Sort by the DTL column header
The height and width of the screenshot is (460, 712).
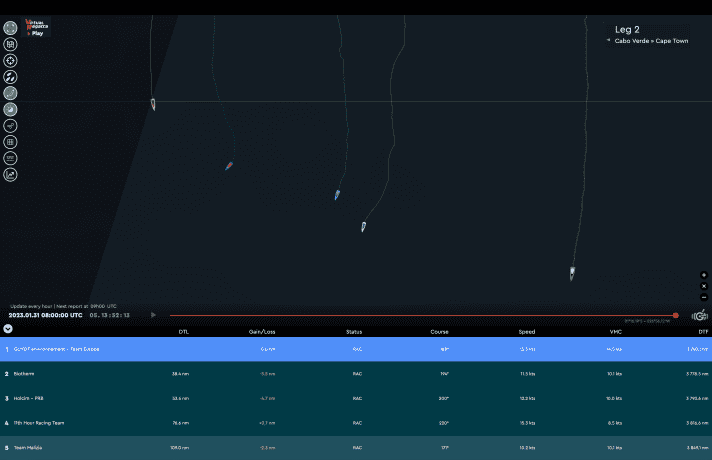(183, 332)
